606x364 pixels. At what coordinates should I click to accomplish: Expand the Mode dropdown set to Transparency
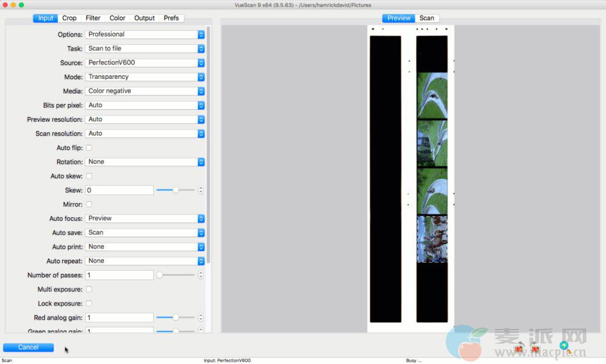coord(145,77)
